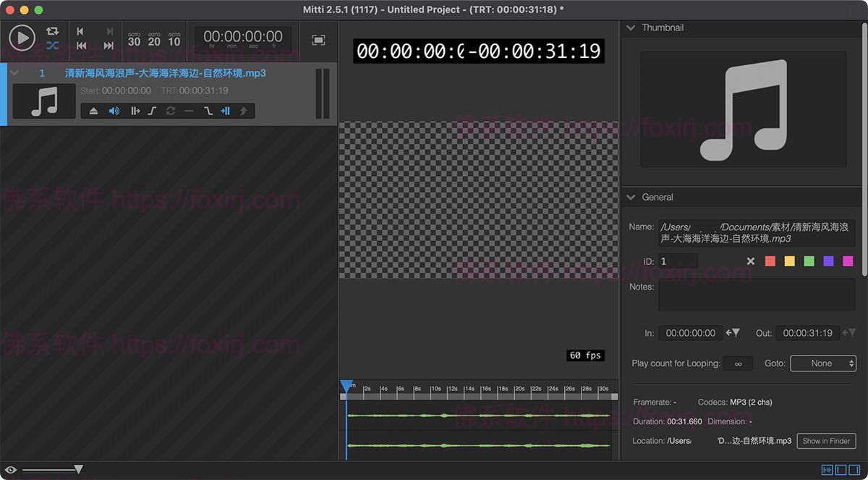Toggle shuffle playback mode

[x=52, y=46]
